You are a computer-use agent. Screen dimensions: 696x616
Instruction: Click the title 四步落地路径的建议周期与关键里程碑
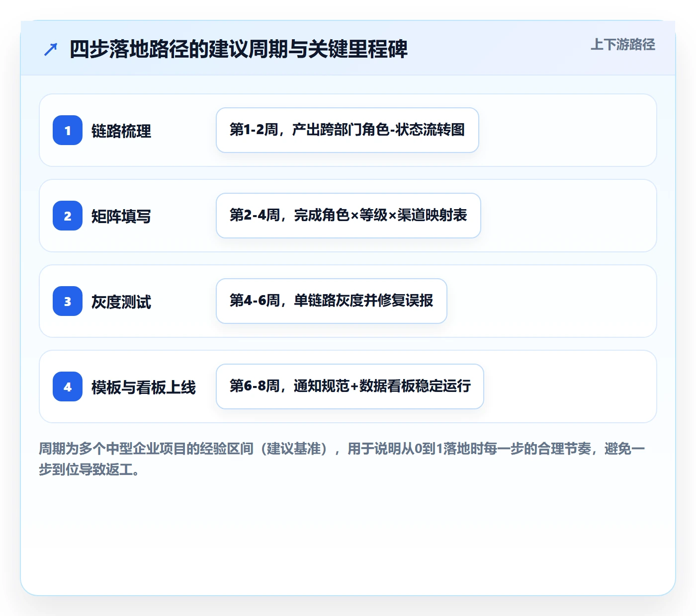[x=239, y=49]
